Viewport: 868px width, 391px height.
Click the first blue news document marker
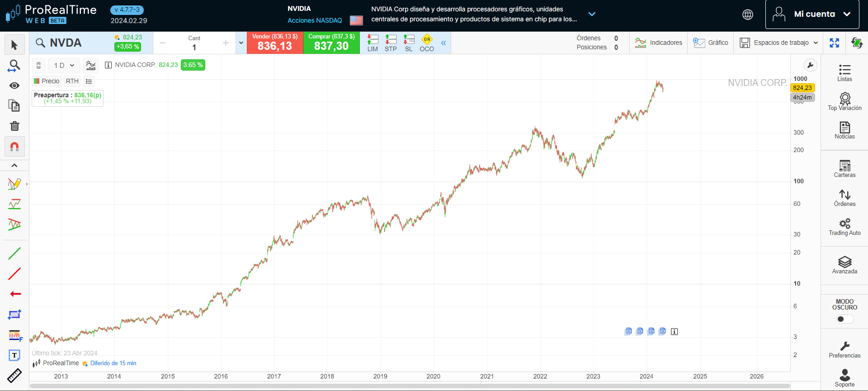tap(628, 331)
